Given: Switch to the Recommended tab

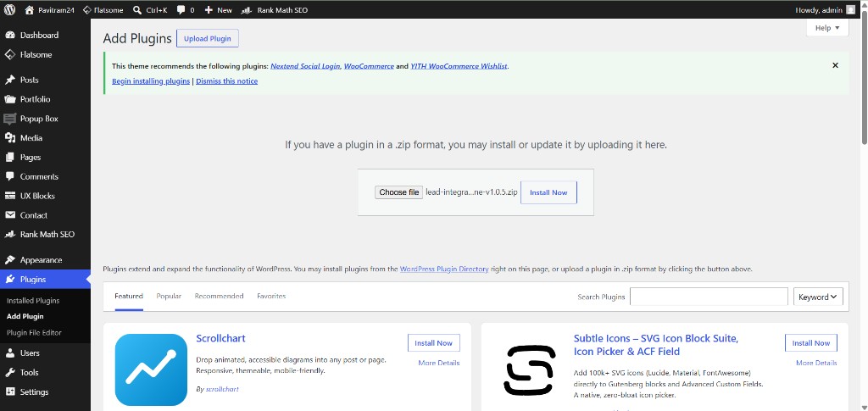Looking at the screenshot, I should (220, 297).
